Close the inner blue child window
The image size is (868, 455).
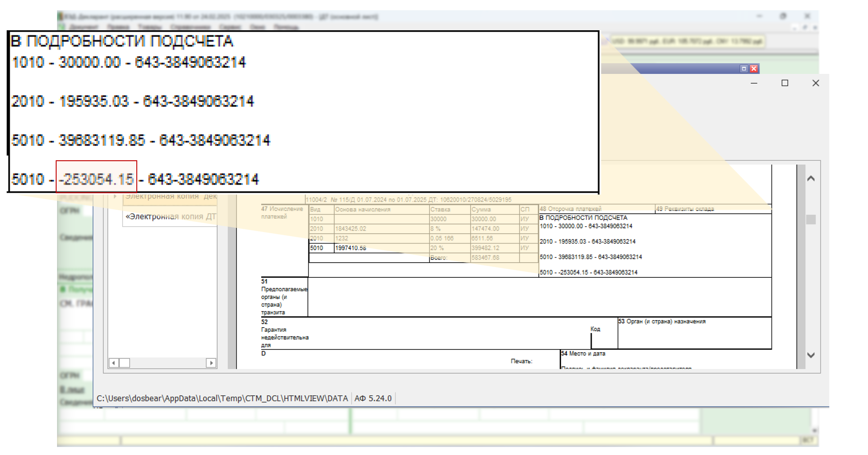coord(754,69)
